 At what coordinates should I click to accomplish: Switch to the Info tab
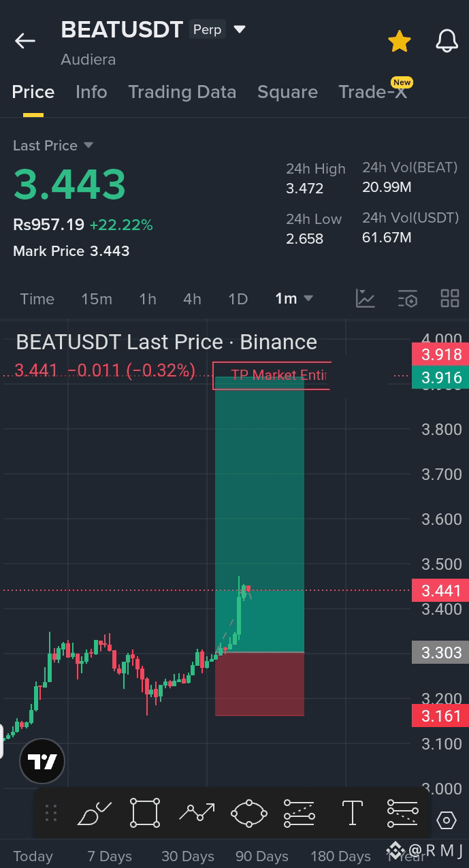(91, 92)
